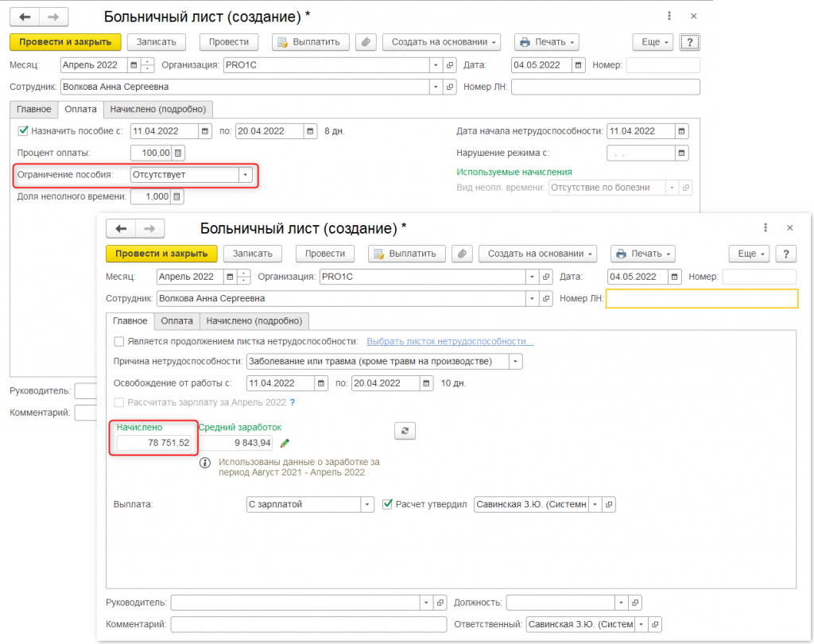Open calendar for Освобождение от работы start date

coord(320,383)
